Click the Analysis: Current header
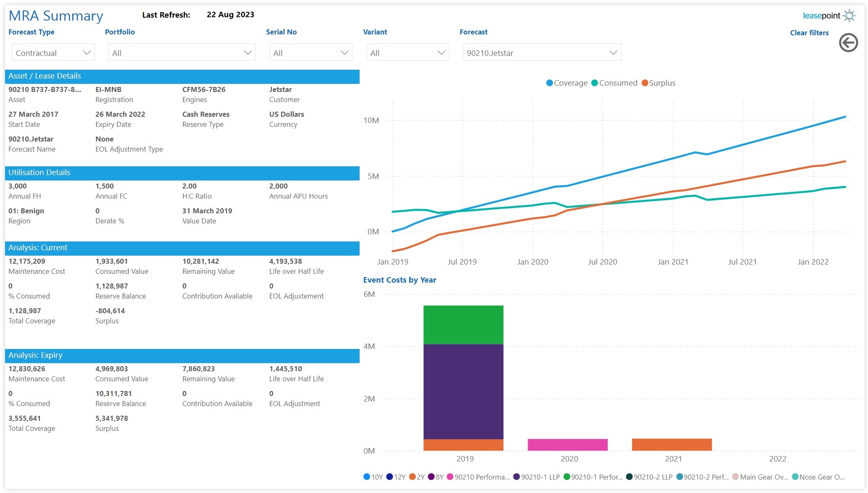The image size is (868, 493). coord(182,248)
